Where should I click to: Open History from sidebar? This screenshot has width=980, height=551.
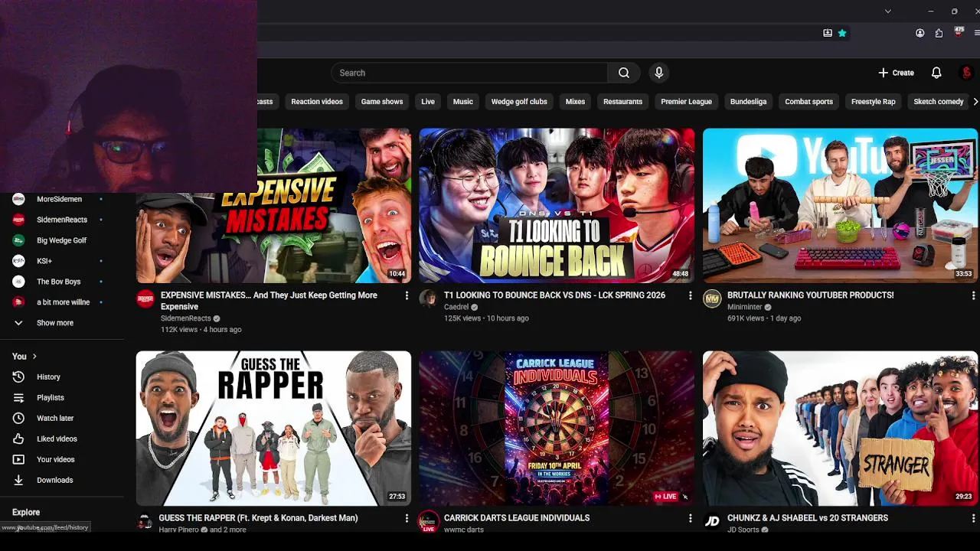point(62,377)
